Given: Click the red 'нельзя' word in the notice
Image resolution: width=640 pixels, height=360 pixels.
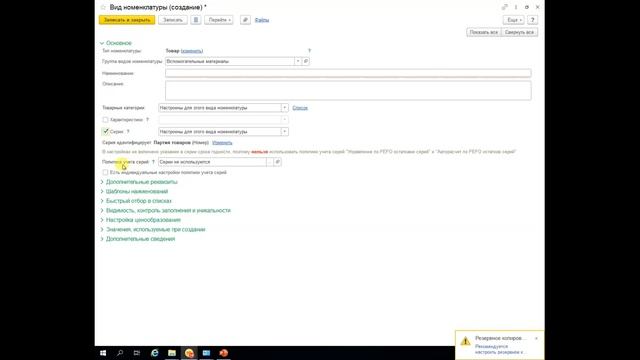Looking at the screenshot, I should (260, 152).
